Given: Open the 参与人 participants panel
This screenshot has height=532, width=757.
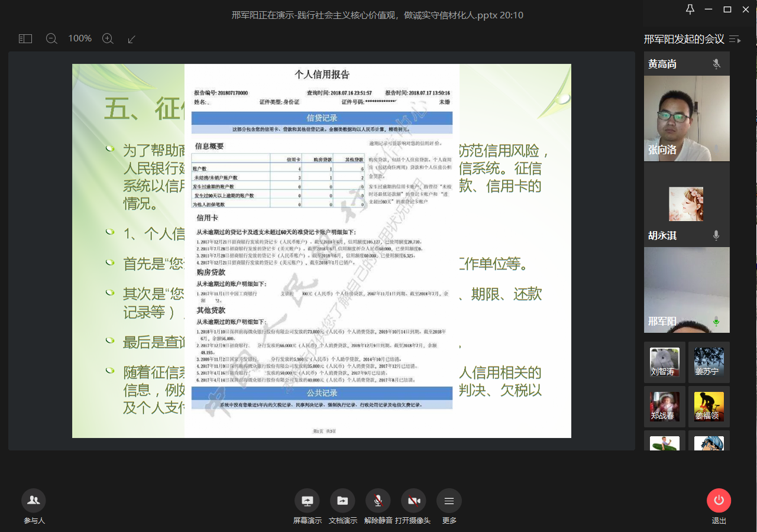Looking at the screenshot, I should point(34,501).
